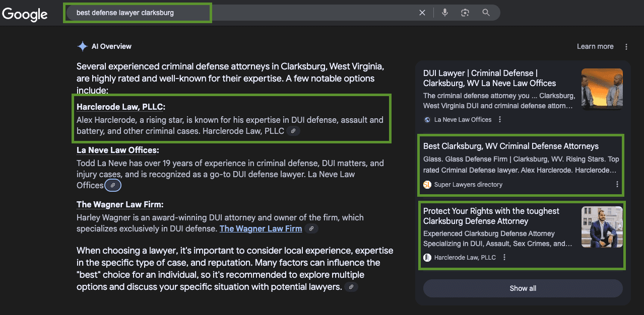Screen dimensions: 644x315
Task: Open Google Lens image search icon
Action: pyautogui.click(x=465, y=13)
